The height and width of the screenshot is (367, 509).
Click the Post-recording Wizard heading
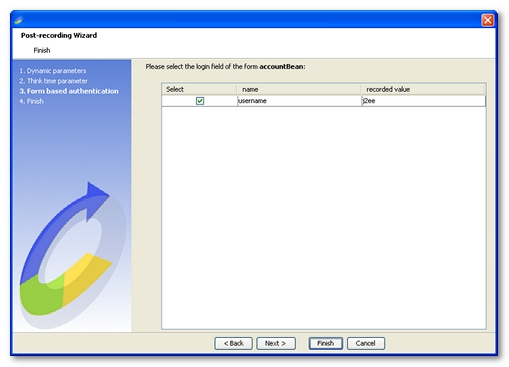[x=59, y=35]
